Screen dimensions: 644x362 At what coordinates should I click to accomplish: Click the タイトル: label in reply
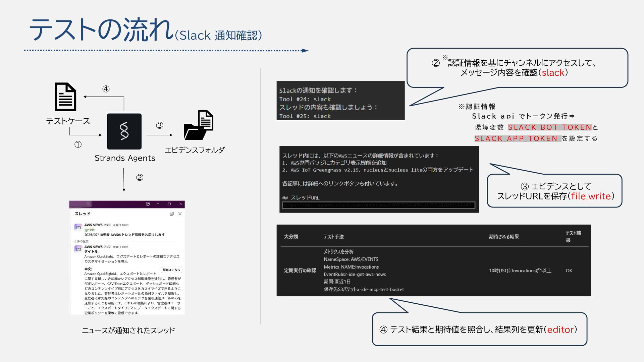pyautogui.click(x=91, y=252)
